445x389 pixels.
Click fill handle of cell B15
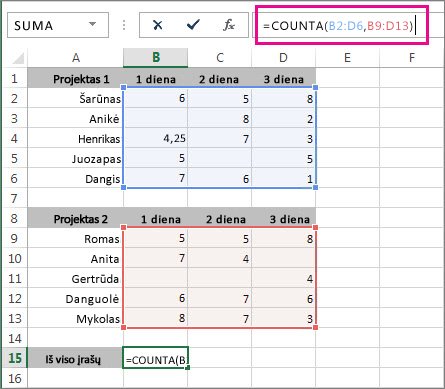187,368
